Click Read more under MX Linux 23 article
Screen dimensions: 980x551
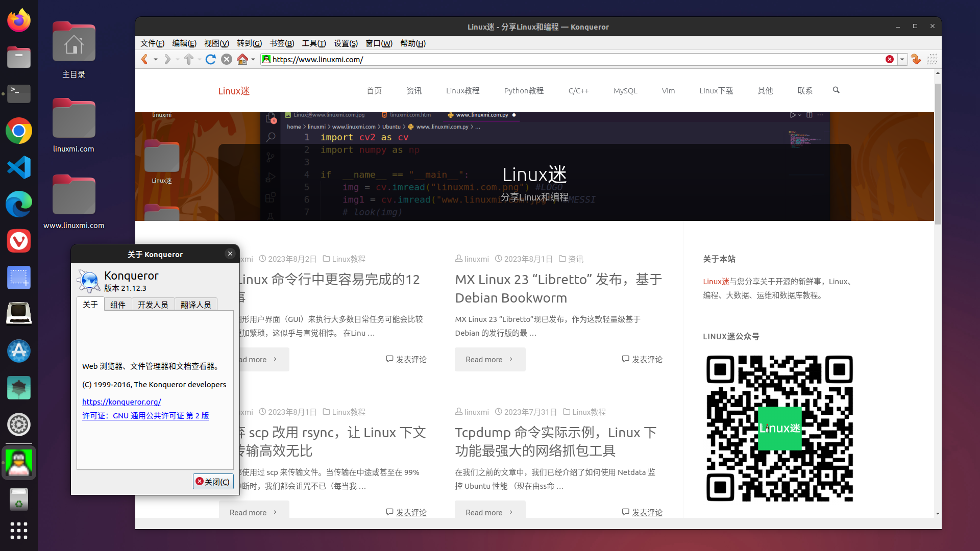(490, 360)
